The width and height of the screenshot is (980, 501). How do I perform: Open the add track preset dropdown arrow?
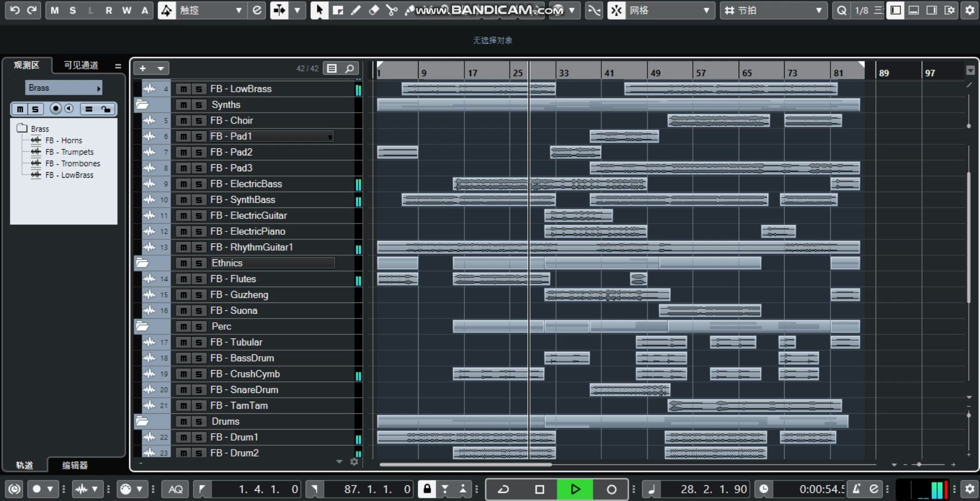pos(161,69)
